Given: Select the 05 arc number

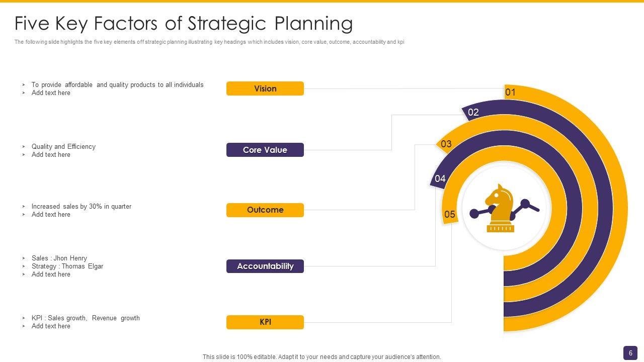Looking at the screenshot, I should (450, 215).
